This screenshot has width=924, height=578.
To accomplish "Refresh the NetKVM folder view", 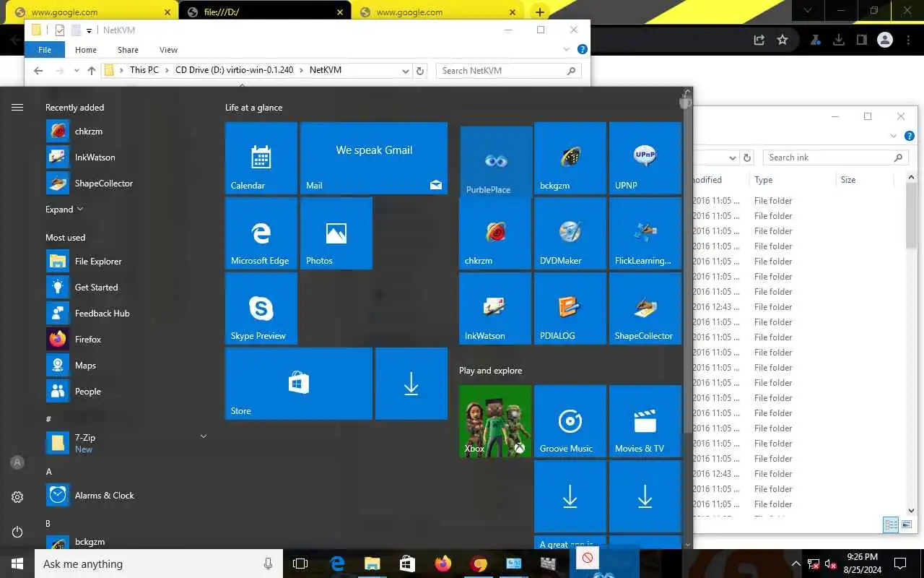I will pyautogui.click(x=421, y=70).
